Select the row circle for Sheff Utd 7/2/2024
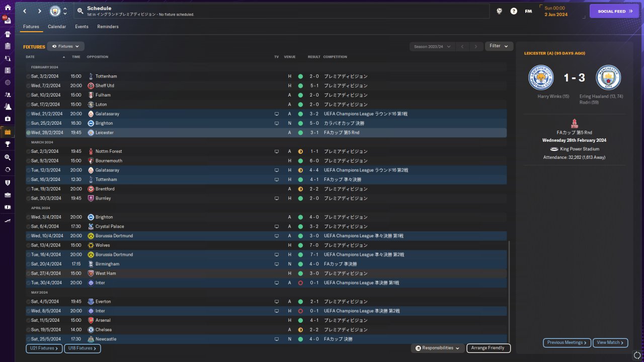 (x=28, y=86)
